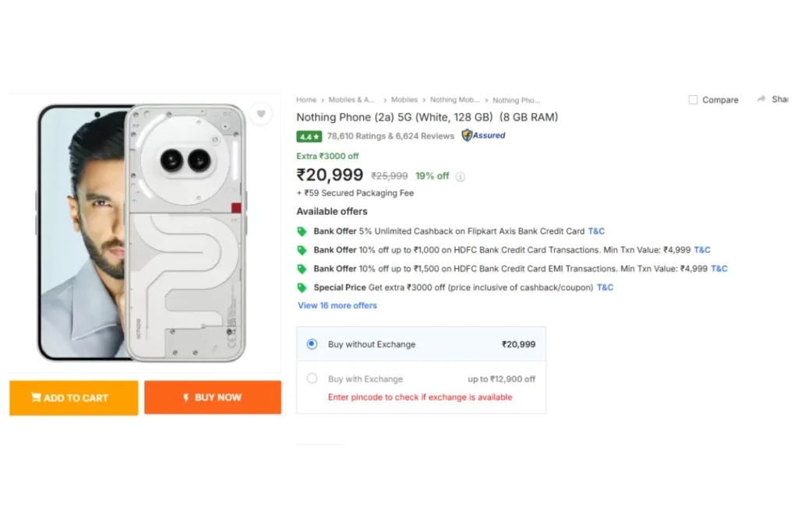Go to Home breadcrumb
The height and width of the screenshot is (532, 798).
(306, 100)
